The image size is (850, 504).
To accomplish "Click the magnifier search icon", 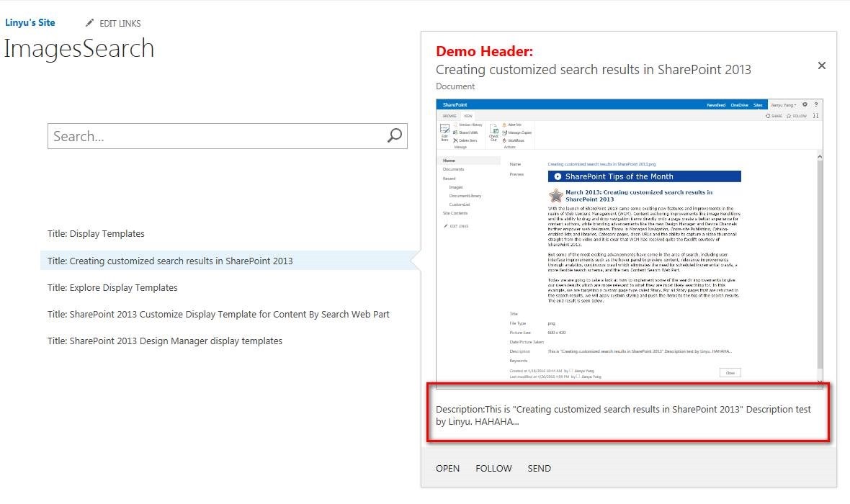I will (395, 135).
